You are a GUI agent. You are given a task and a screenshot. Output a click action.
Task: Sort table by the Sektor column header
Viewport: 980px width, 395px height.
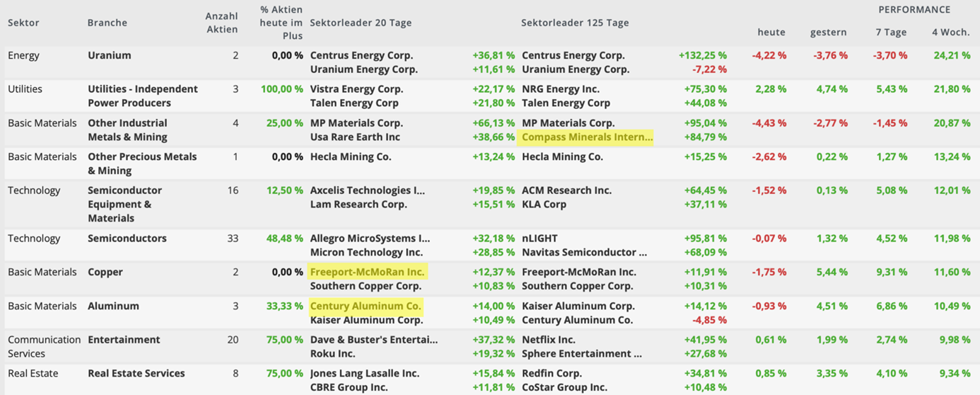pos(23,23)
